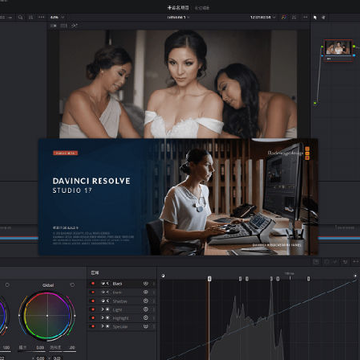Toggle the red enable dot for Black zone
Screen dimensions: 360x360
93,284
